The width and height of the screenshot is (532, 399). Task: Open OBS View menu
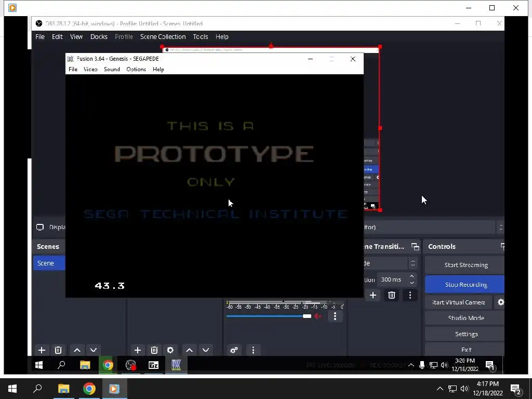(x=76, y=37)
